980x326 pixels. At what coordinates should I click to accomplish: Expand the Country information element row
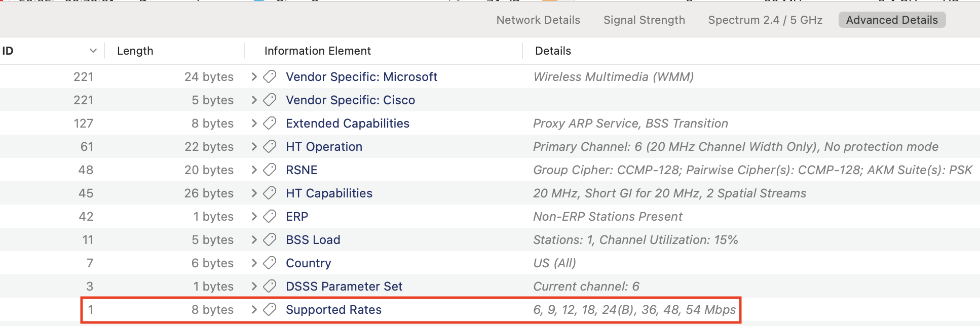(x=254, y=263)
